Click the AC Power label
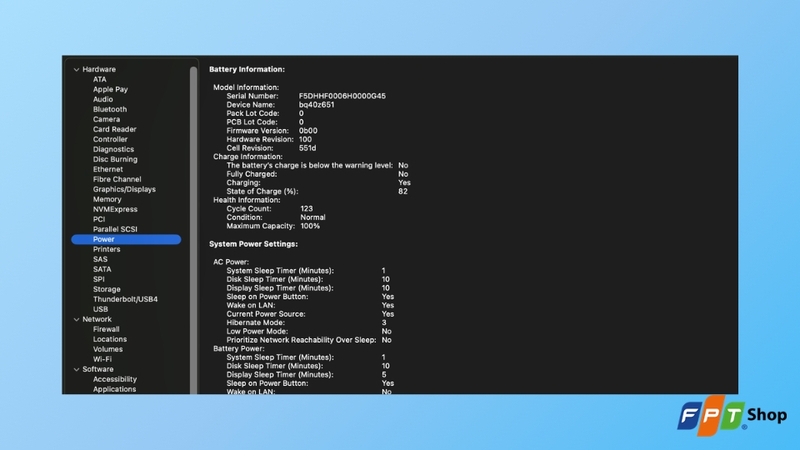Screen dimensions: 800x450 pos(231,262)
